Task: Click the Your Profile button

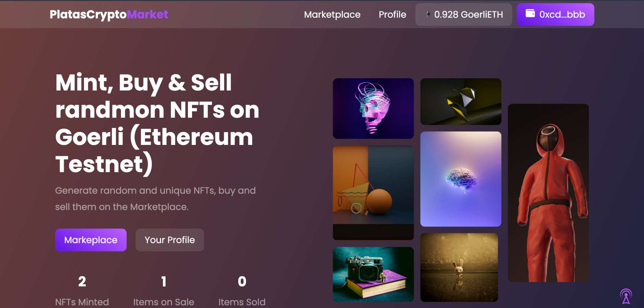Action: 170,240
